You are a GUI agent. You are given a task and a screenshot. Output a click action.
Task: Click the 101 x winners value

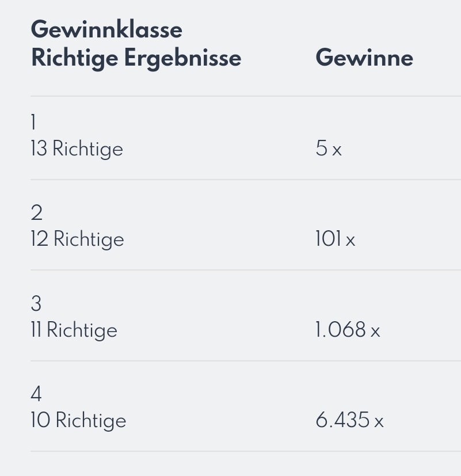pos(336,239)
